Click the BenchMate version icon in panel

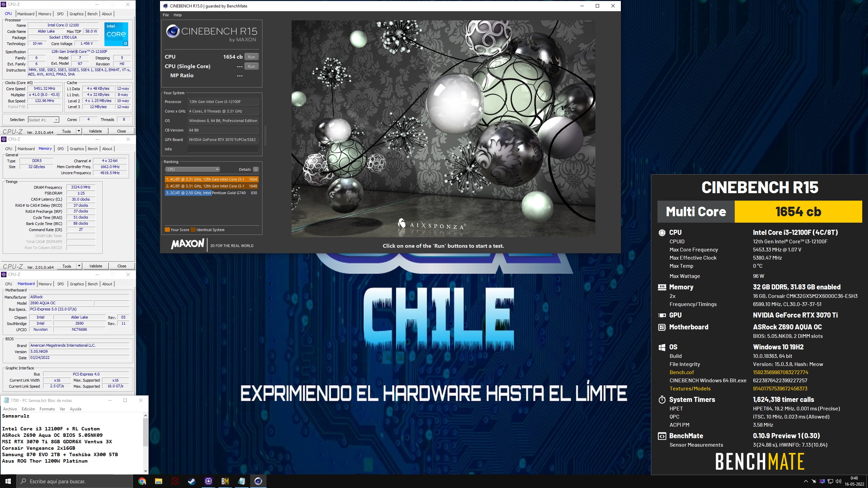click(662, 436)
